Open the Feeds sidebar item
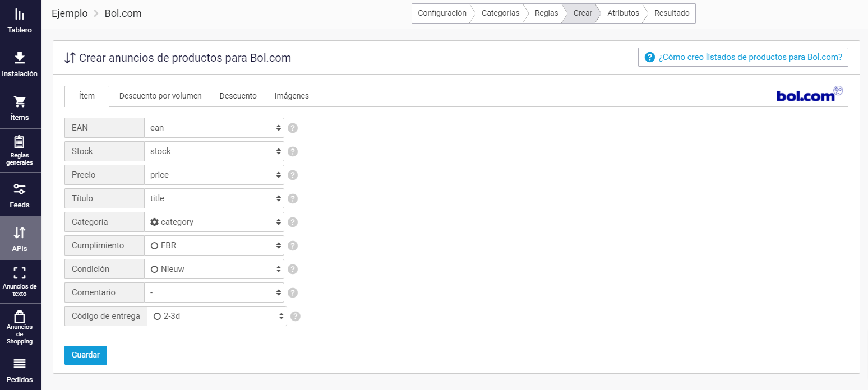Image resolution: width=868 pixels, height=390 pixels. [20, 194]
